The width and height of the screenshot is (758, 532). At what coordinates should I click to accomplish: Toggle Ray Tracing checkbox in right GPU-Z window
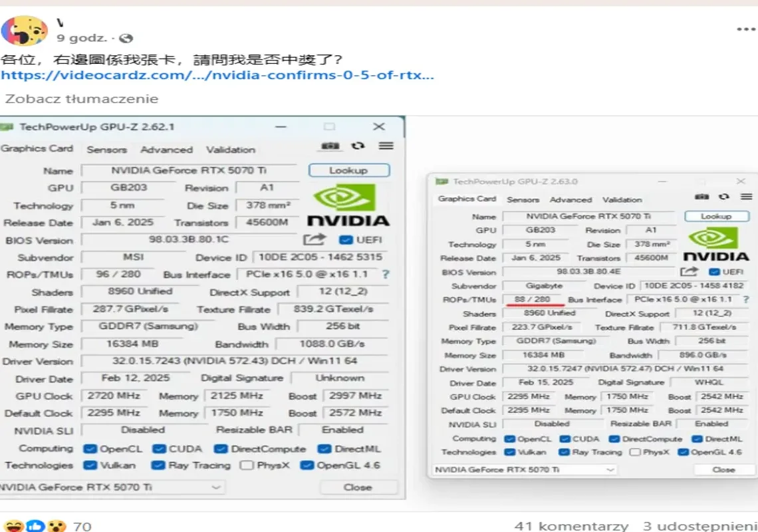pos(564,452)
